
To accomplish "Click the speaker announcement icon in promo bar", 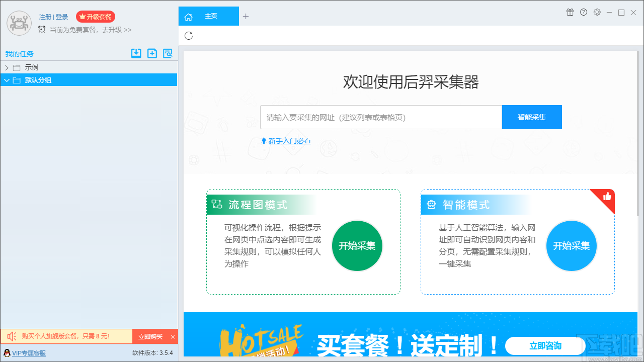I will point(12,336).
